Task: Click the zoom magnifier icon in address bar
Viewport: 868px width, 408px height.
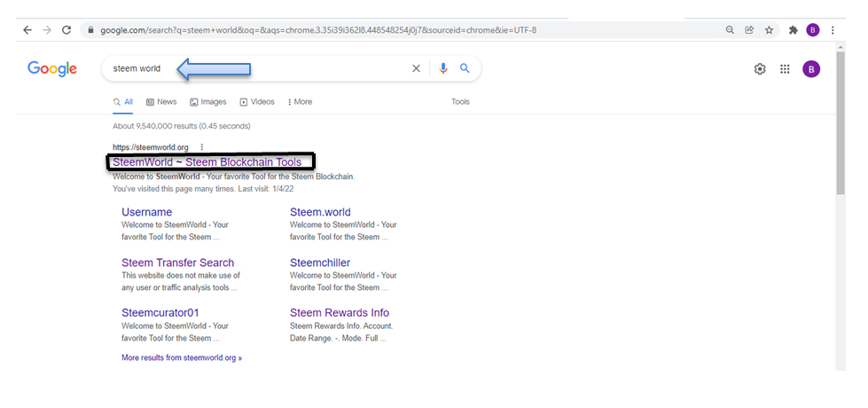Action: pos(731,30)
